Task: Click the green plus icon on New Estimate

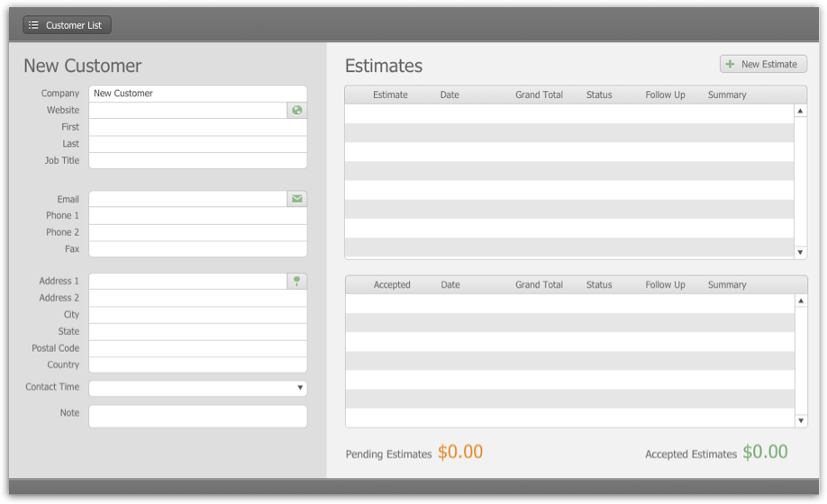Action: 730,64
